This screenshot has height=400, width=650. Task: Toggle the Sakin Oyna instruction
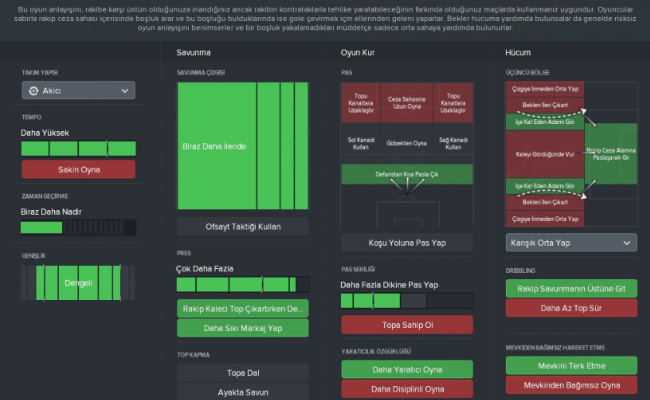click(x=78, y=169)
